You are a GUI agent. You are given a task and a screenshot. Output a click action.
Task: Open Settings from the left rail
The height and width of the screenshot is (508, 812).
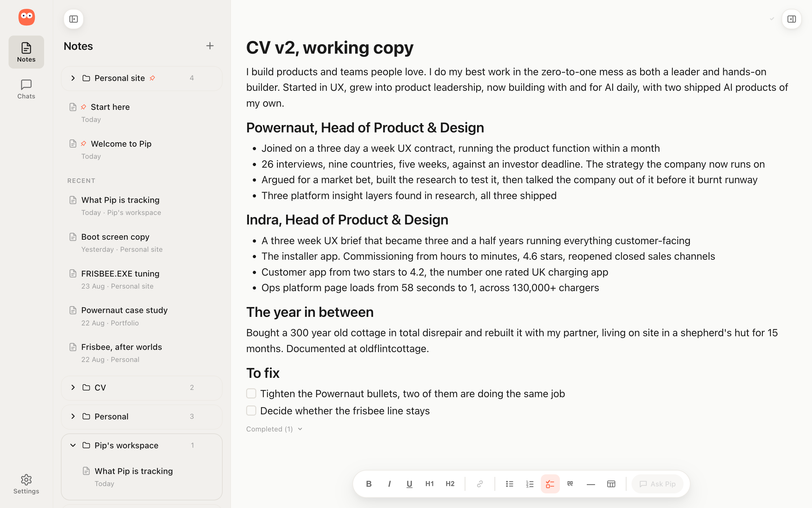26,484
